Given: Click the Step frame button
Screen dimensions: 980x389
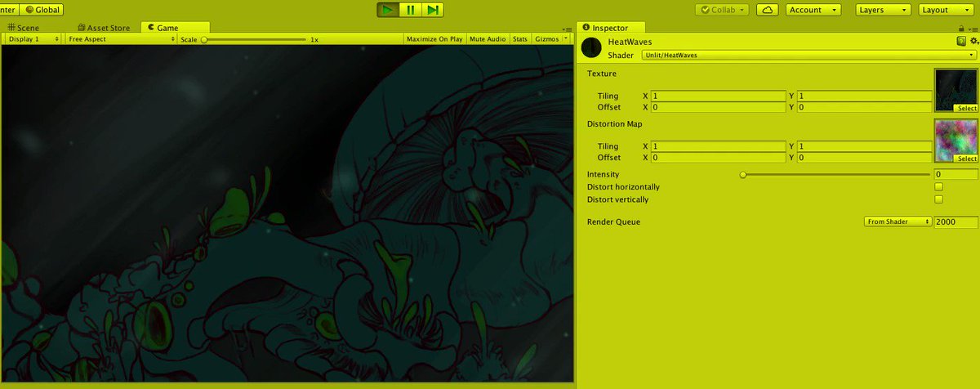Looking at the screenshot, I should 433,10.
